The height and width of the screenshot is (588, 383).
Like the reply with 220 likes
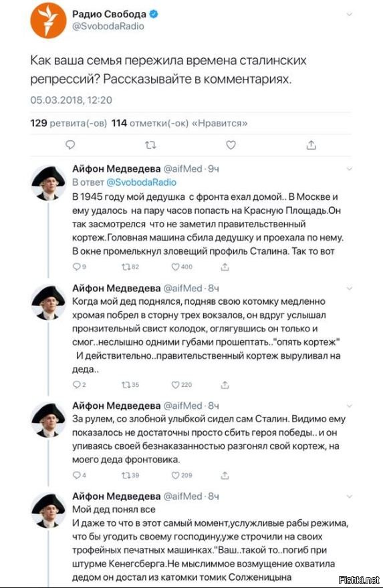(182, 385)
